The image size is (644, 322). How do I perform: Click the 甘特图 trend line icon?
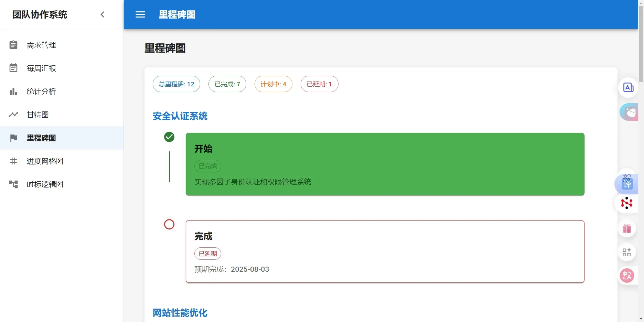coord(13,115)
